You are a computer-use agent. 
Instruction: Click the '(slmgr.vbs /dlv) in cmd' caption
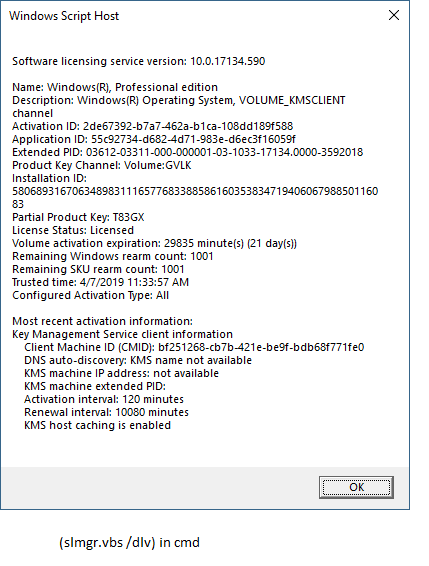click(x=129, y=542)
